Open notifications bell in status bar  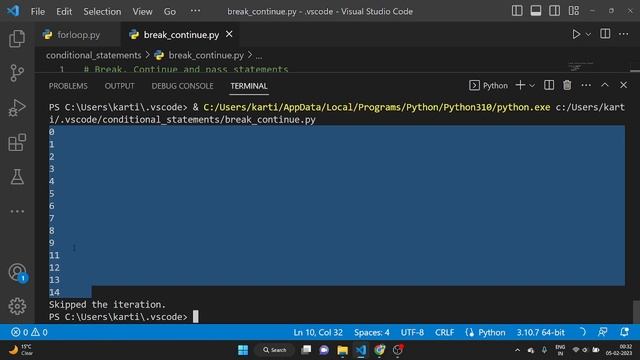[624, 332]
